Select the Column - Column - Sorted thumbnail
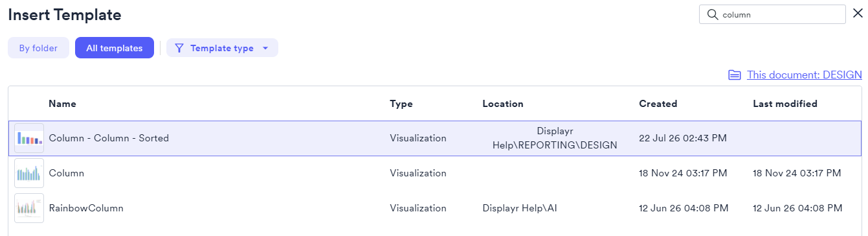Screen dimensions: 868x236 (x=29, y=138)
